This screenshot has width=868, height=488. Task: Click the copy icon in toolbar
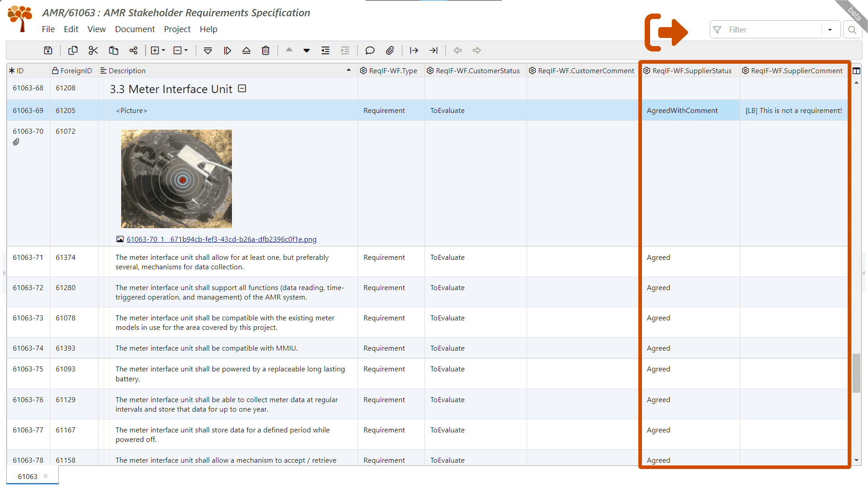coord(72,50)
